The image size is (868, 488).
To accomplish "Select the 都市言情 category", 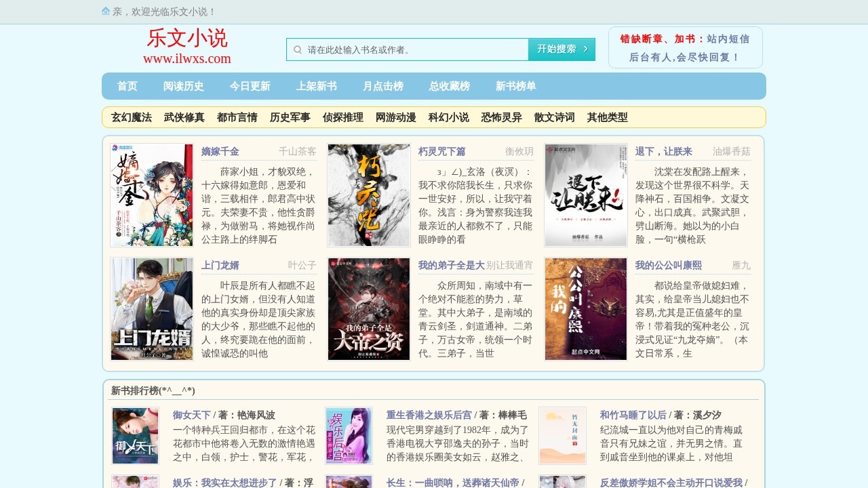I will [x=237, y=117].
